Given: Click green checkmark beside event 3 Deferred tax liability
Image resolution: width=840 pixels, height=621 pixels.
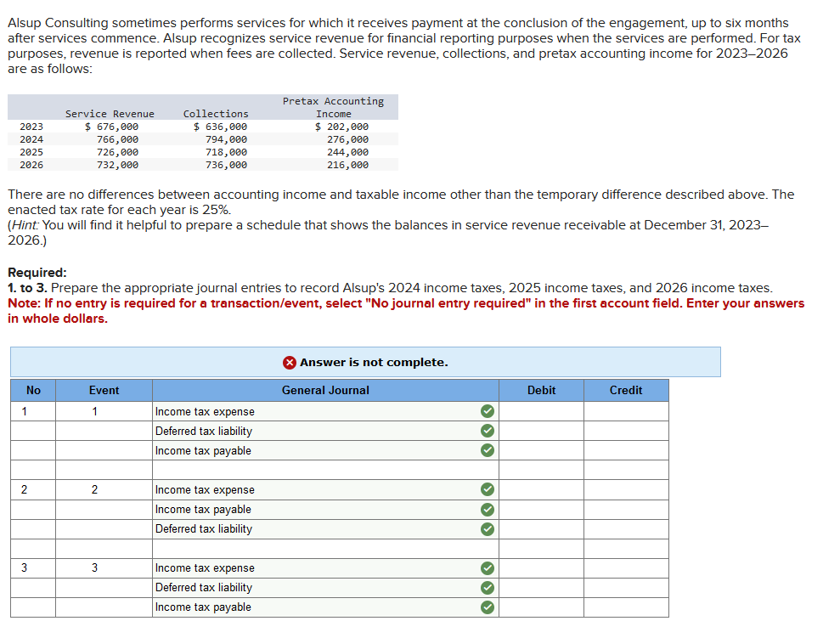Looking at the screenshot, I should 487,587.
